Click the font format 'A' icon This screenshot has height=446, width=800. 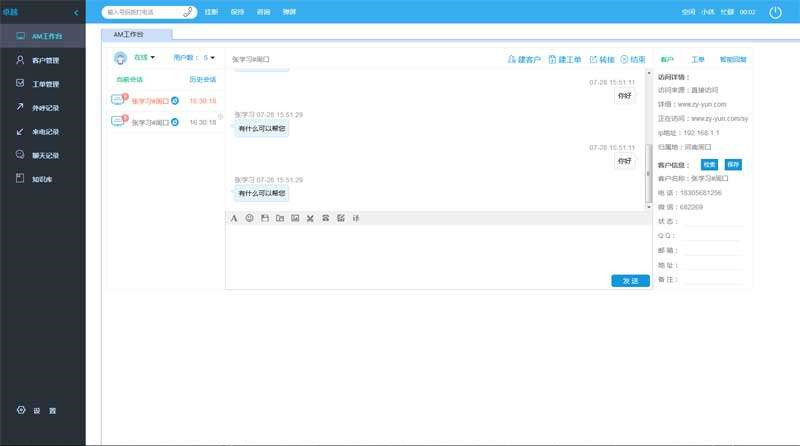[234, 218]
